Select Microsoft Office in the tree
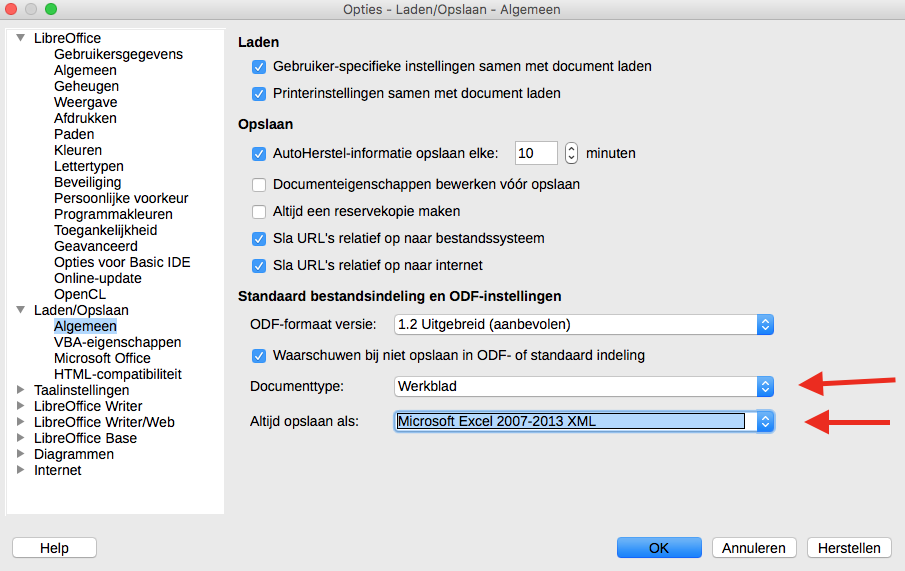The image size is (905, 571). tap(102, 358)
